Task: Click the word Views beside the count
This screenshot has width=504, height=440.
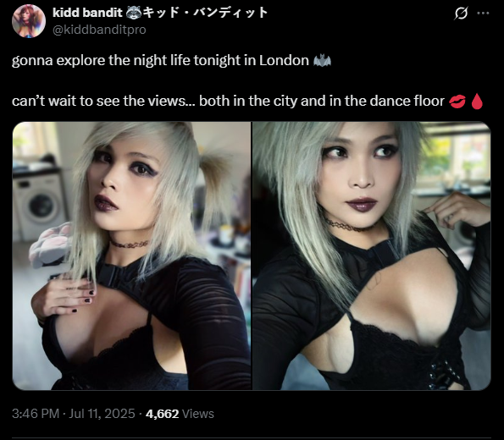Action: coord(198,414)
